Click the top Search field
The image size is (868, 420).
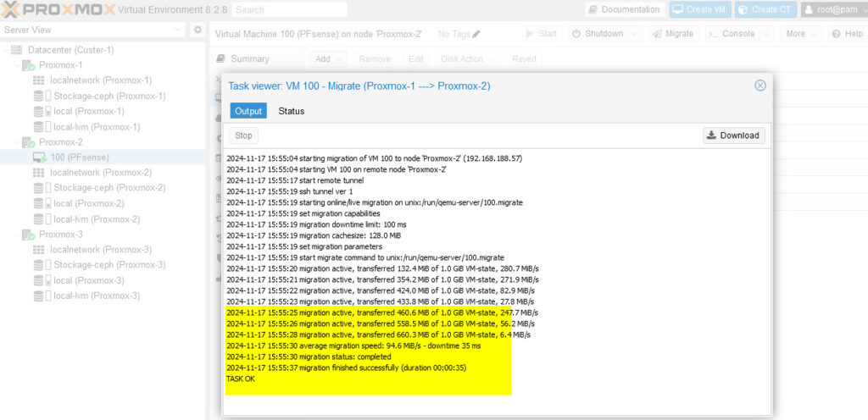tap(290, 9)
